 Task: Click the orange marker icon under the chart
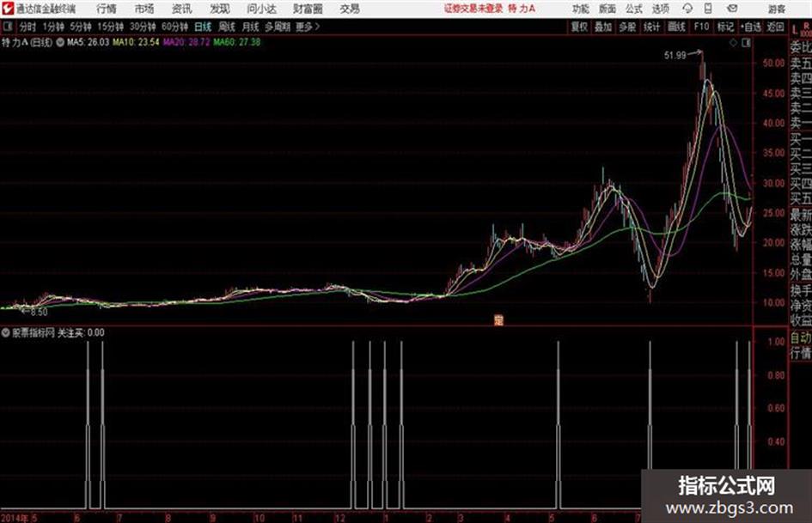498,320
